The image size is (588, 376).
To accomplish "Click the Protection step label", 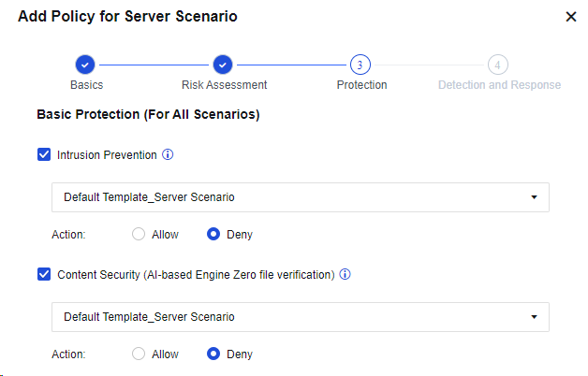I will [x=361, y=85].
